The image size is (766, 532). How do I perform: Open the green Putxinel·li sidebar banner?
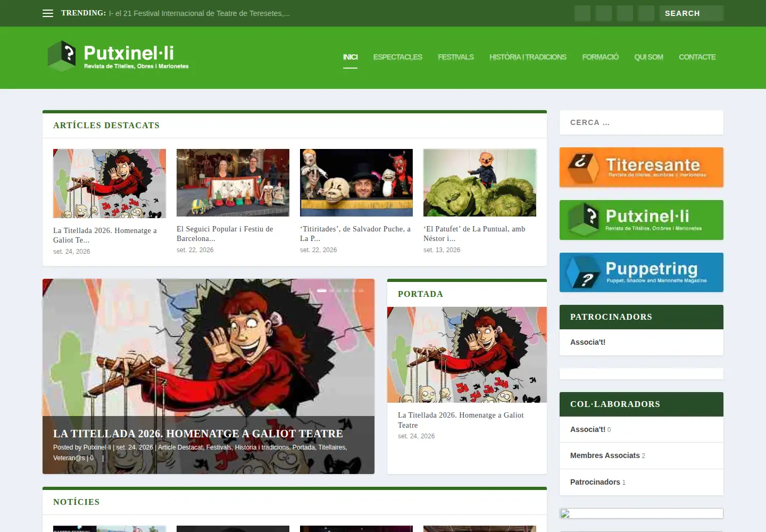coord(642,220)
